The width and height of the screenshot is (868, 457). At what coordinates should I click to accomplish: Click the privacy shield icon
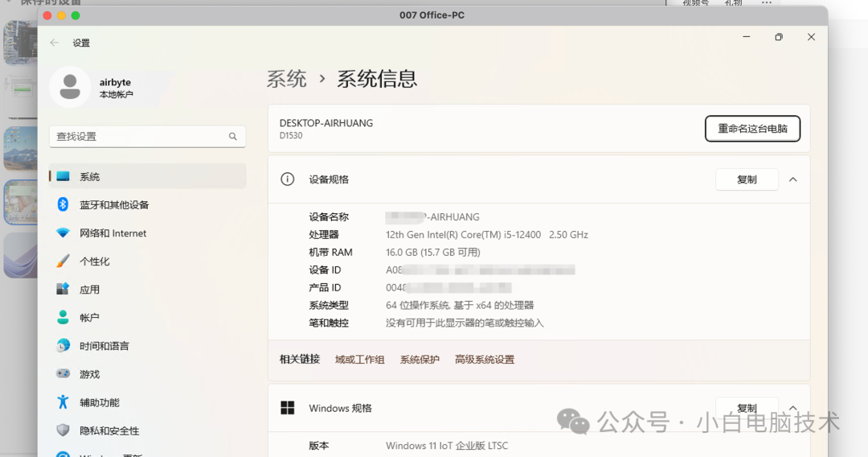pyautogui.click(x=63, y=430)
